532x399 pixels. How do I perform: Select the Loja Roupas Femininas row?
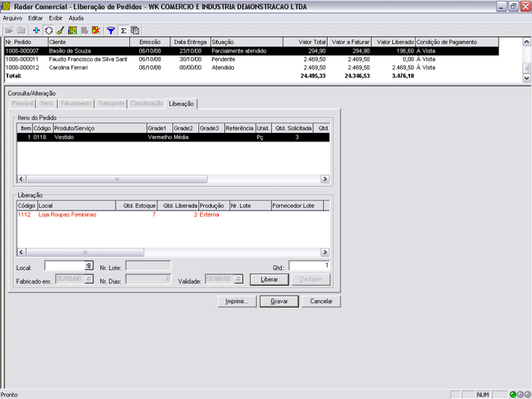(68, 214)
